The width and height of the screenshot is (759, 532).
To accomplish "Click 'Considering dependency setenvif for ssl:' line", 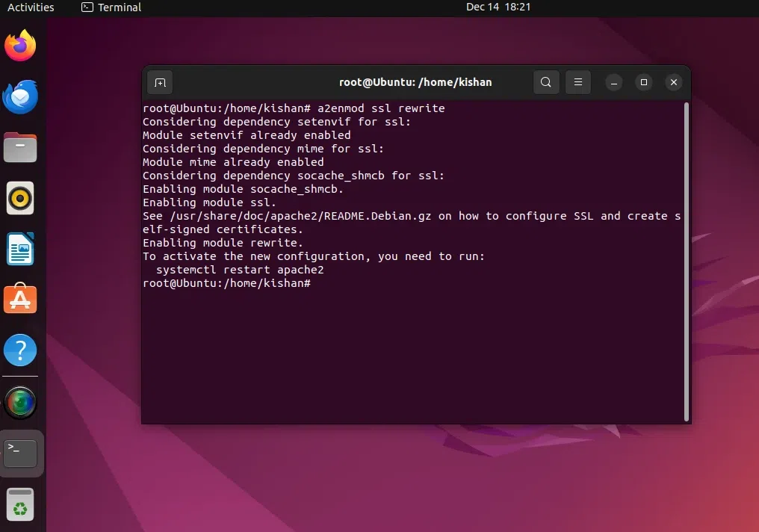I will pos(277,122).
